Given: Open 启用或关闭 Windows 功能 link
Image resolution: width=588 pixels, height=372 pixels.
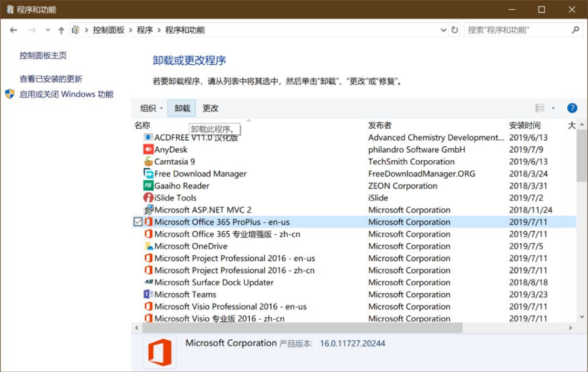Looking at the screenshot, I should coord(67,94).
